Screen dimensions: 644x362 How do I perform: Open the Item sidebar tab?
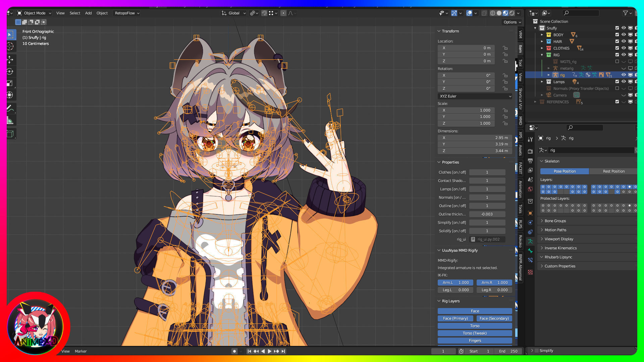pyautogui.click(x=520, y=49)
